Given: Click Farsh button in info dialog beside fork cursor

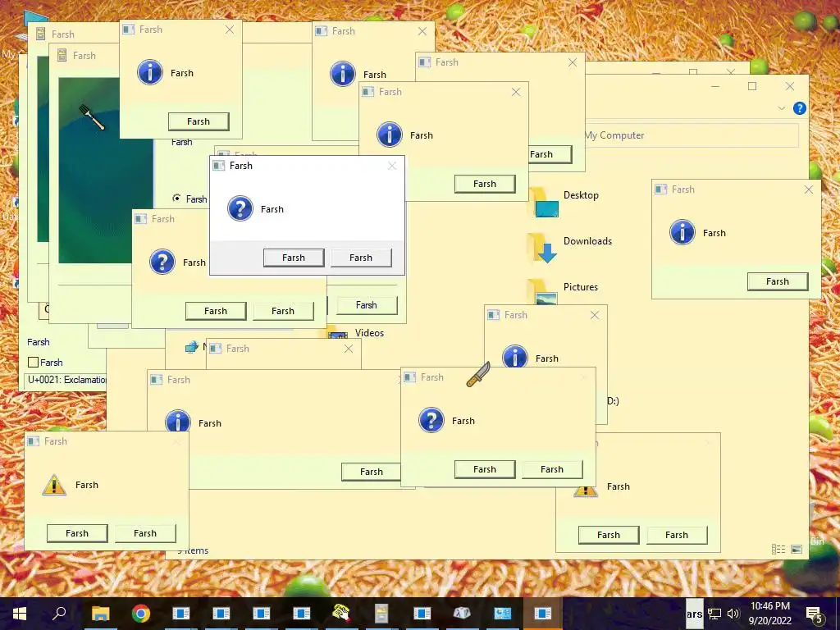Looking at the screenshot, I should pyautogui.click(x=199, y=121).
